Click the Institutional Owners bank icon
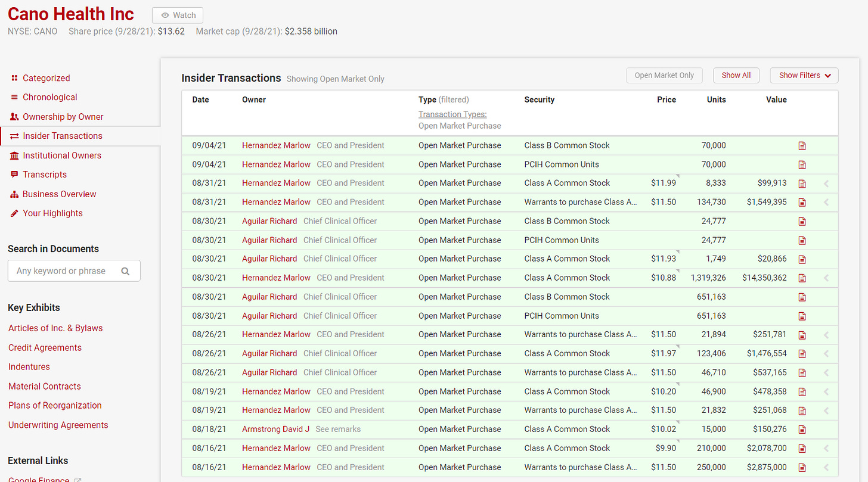Image resolution: width=868 pixels, height=482 pixels. (14, 156)
